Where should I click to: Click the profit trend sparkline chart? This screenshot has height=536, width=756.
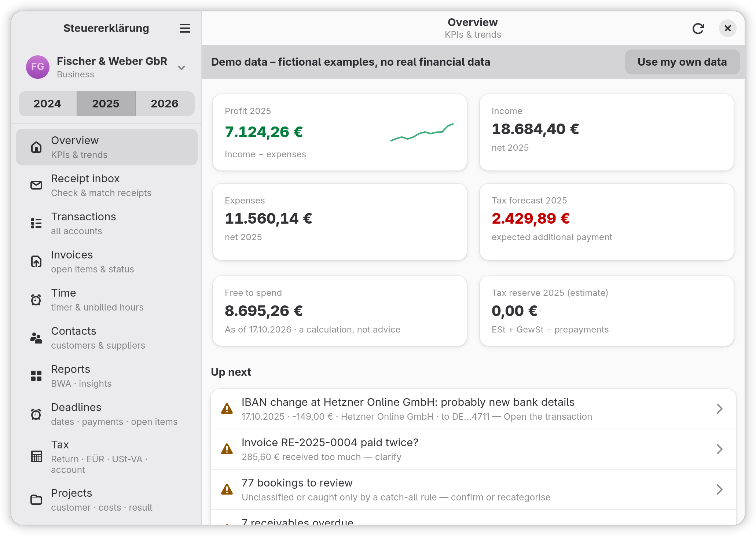tap(422, 132)
